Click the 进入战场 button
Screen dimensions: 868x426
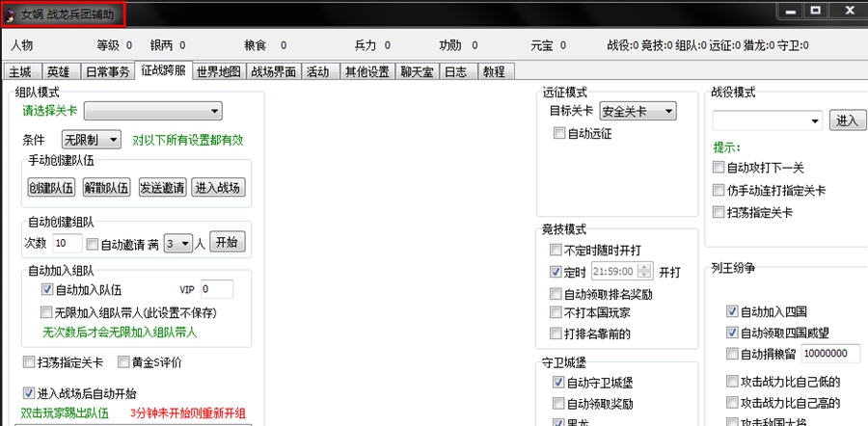pos(217,188)
